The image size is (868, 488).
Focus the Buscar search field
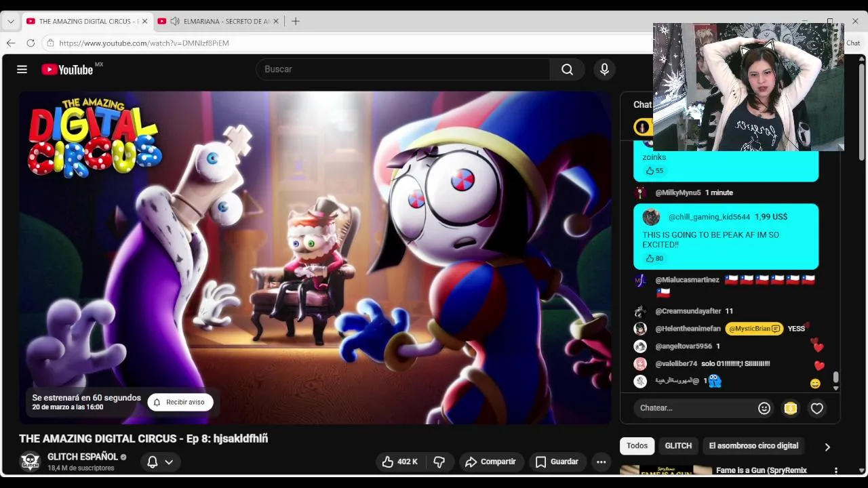[403, 69]
